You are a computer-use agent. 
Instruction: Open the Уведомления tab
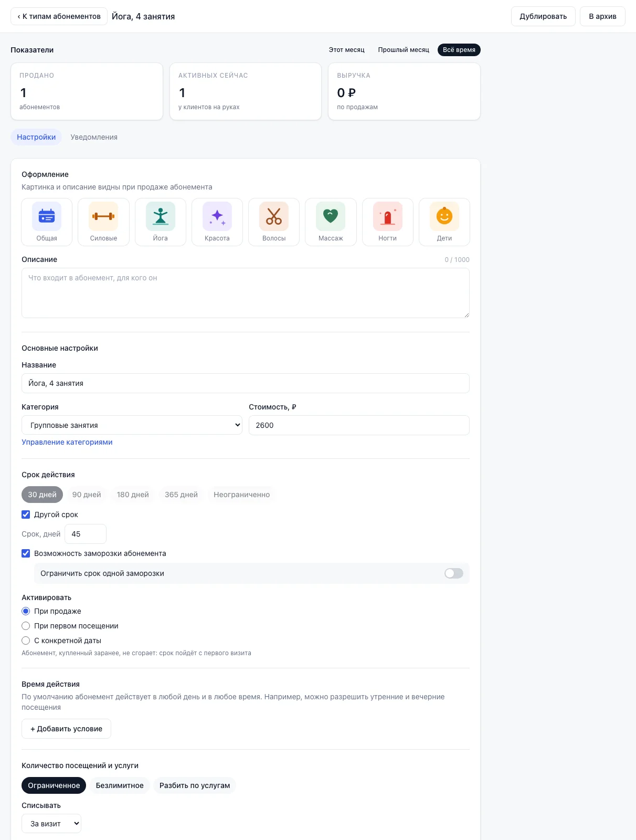pyautogui.click(x=94, y=137)
